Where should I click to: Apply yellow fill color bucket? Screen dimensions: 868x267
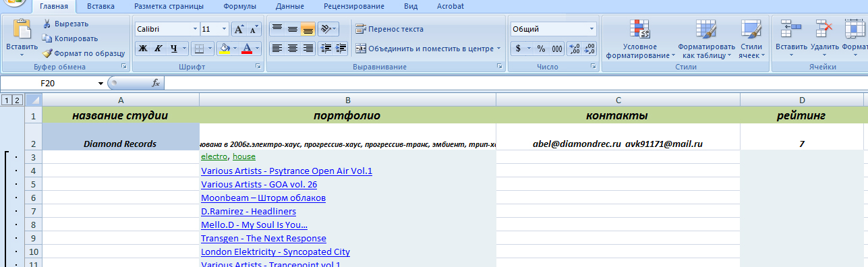(225, 49)
